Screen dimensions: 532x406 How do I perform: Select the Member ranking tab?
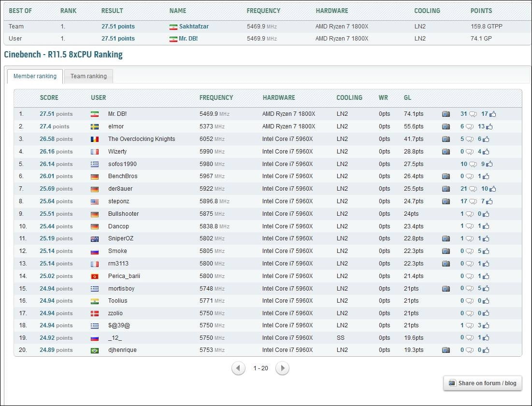35,76
